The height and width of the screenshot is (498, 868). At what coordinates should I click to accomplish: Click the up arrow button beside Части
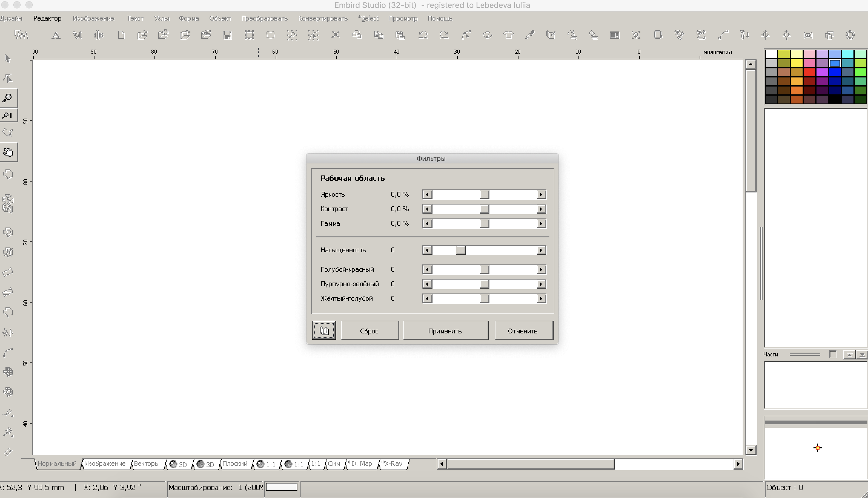[849, 355]
